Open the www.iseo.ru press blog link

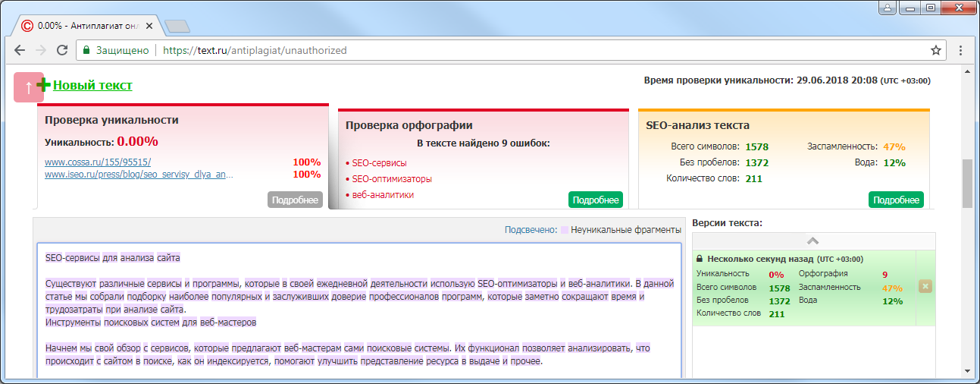(x=139, y=175)
